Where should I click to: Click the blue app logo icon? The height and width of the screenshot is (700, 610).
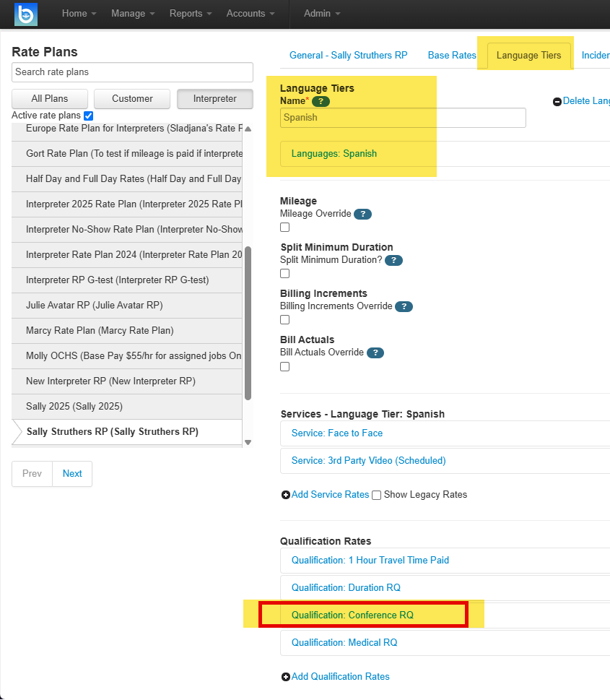coord(26,14)
